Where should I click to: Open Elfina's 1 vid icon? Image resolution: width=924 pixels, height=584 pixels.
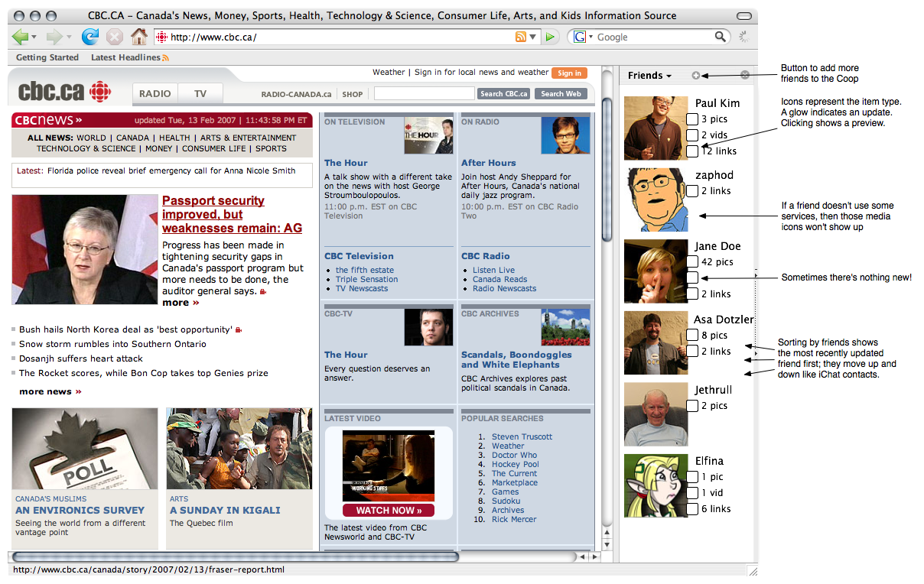click(692, 493)
